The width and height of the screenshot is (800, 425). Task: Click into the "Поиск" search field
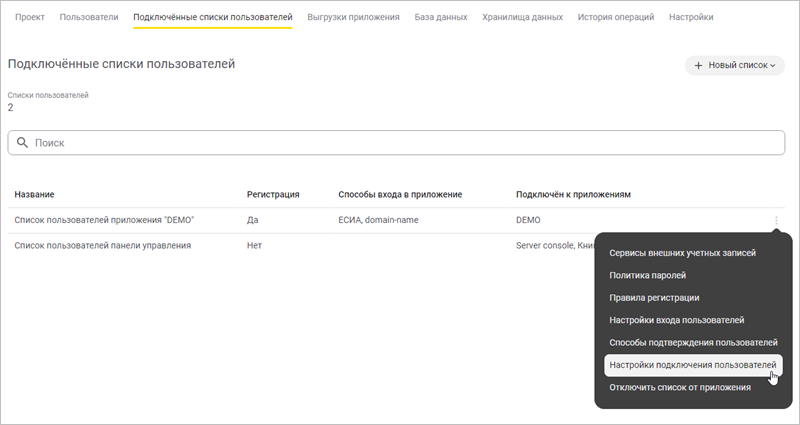click(400, 143)
